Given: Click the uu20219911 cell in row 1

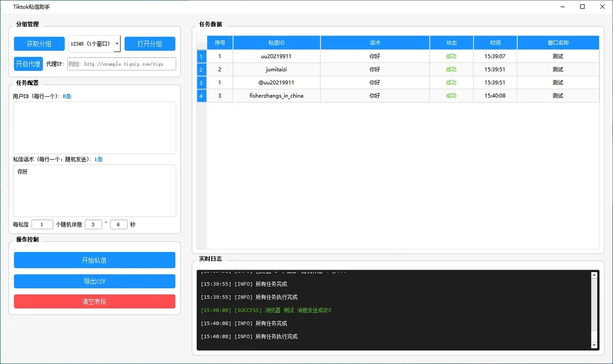Looking at the screenshot, I should click(x=276, y=57).
